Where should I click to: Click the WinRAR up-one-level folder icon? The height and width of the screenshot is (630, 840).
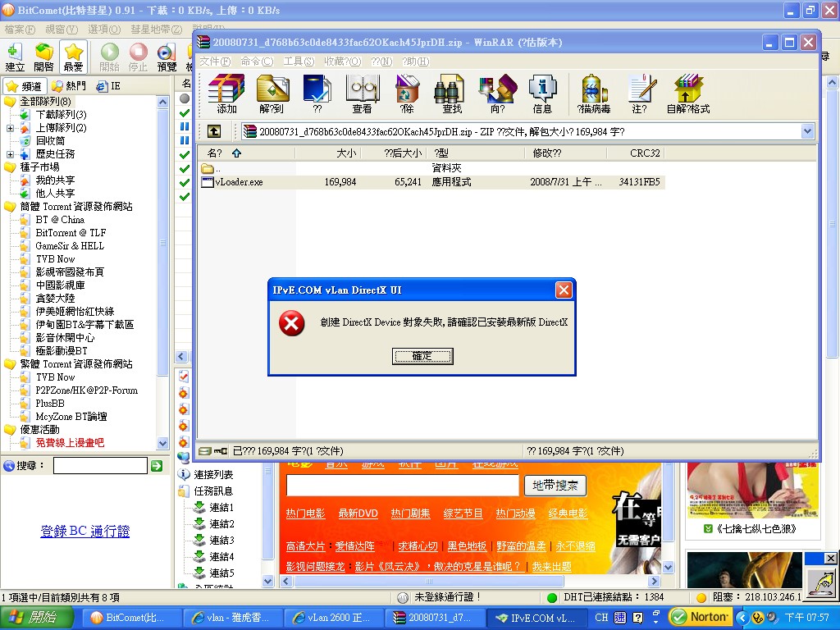pyautogui.click(x=214, y=131)
